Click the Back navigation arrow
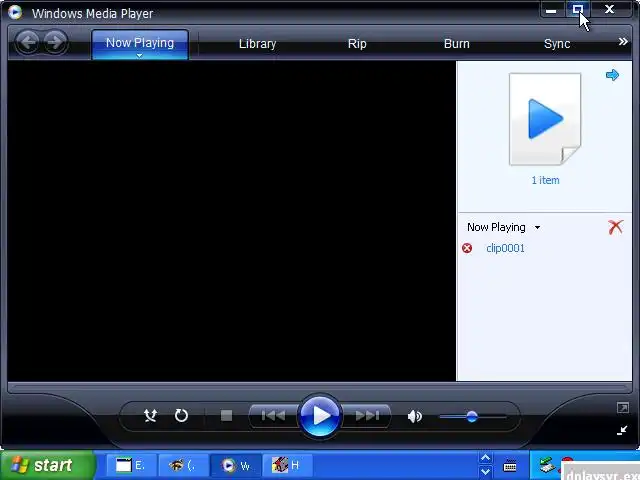Image resolution: width=640 pixels, height=480 pixels. click(28, 42)
